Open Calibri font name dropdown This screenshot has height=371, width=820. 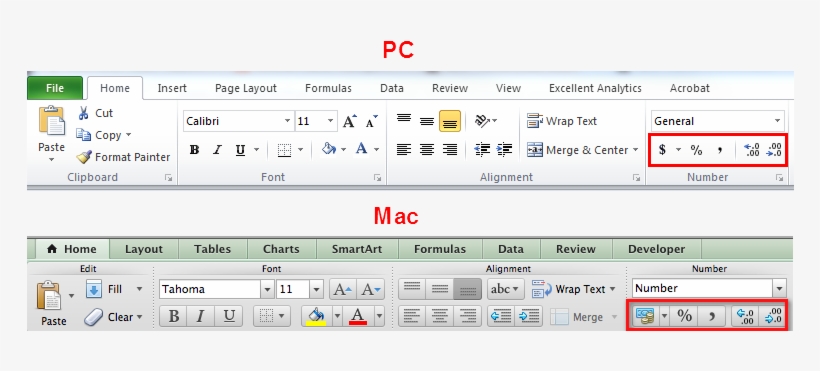point(287,121)
